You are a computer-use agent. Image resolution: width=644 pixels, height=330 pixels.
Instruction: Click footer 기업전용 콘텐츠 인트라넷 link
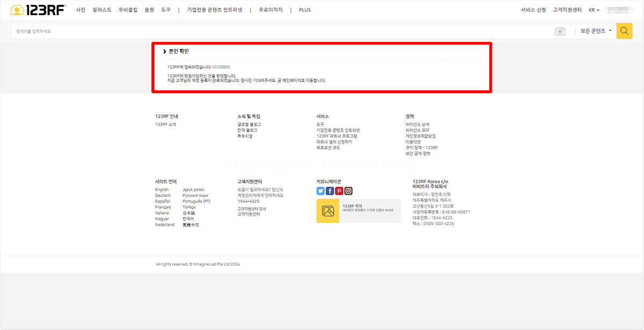[x=338, y=130]
